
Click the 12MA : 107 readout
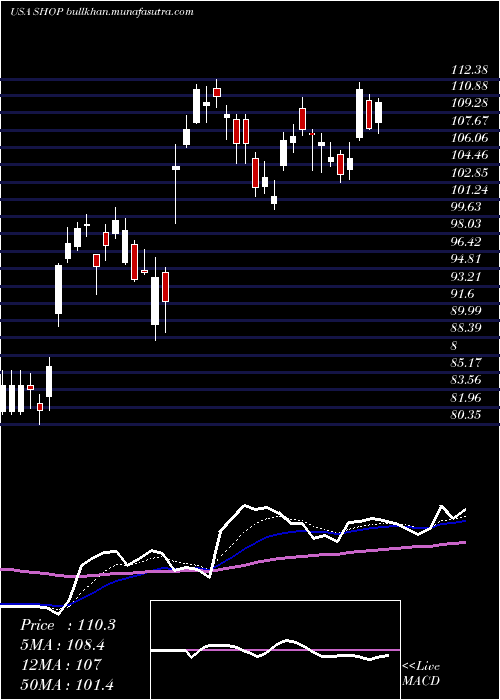point(61,665)
